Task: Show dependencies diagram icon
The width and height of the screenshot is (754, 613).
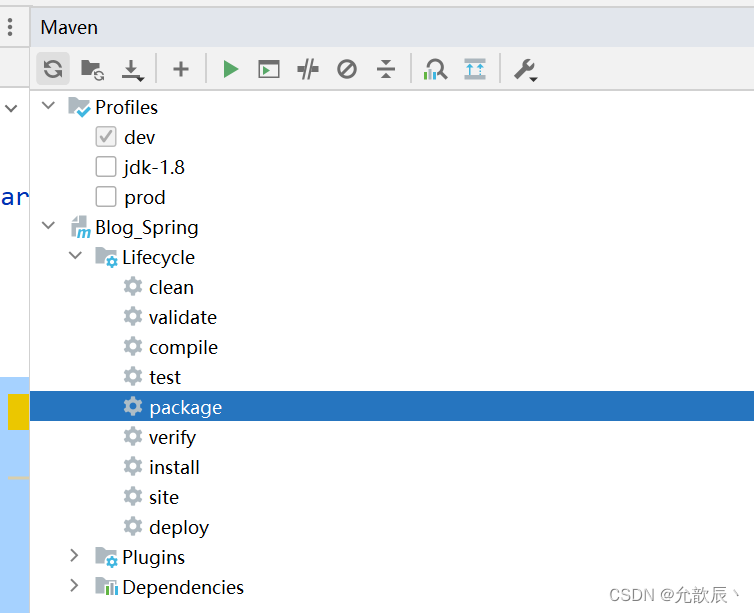Action: click(x=435, y=69)
